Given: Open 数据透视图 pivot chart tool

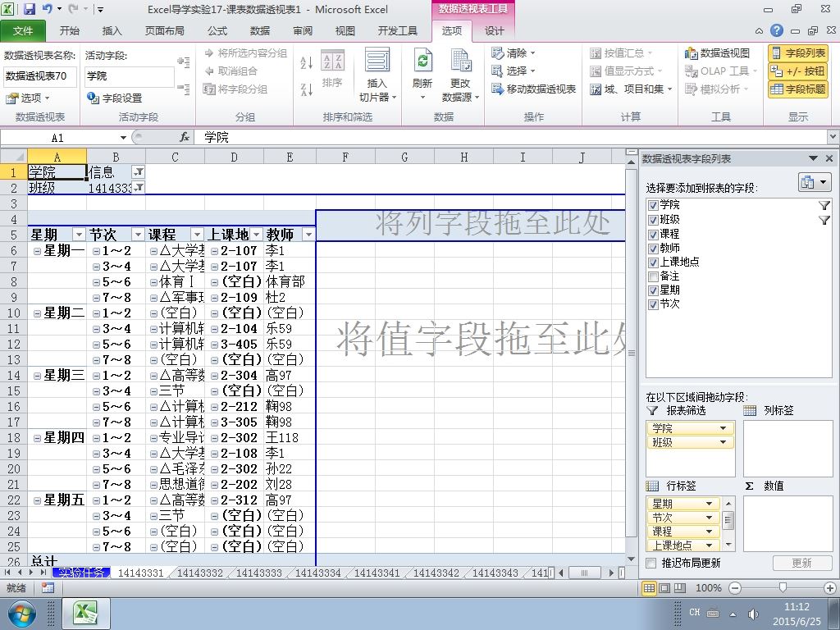Looking at the screenshot, I should coord(717,53).
